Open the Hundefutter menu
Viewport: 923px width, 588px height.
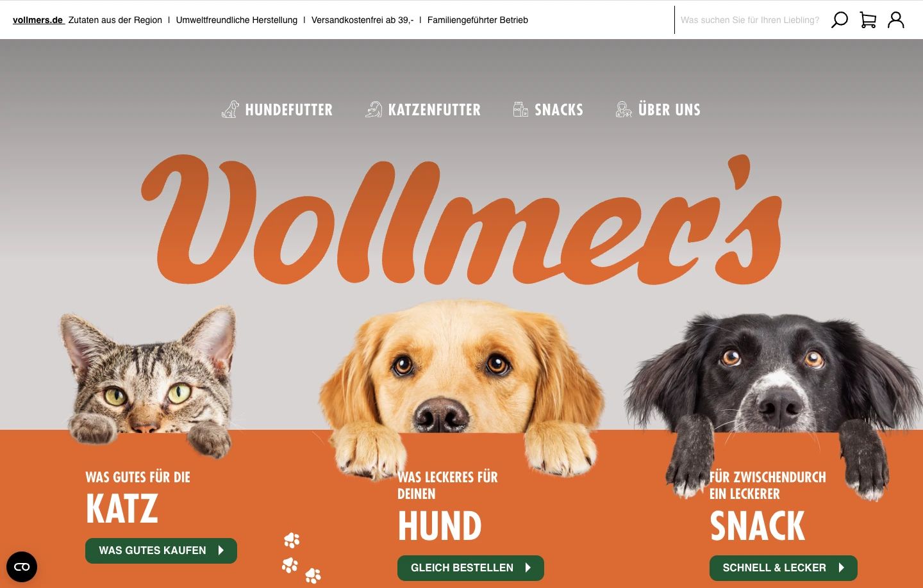(x=289, y=110)
